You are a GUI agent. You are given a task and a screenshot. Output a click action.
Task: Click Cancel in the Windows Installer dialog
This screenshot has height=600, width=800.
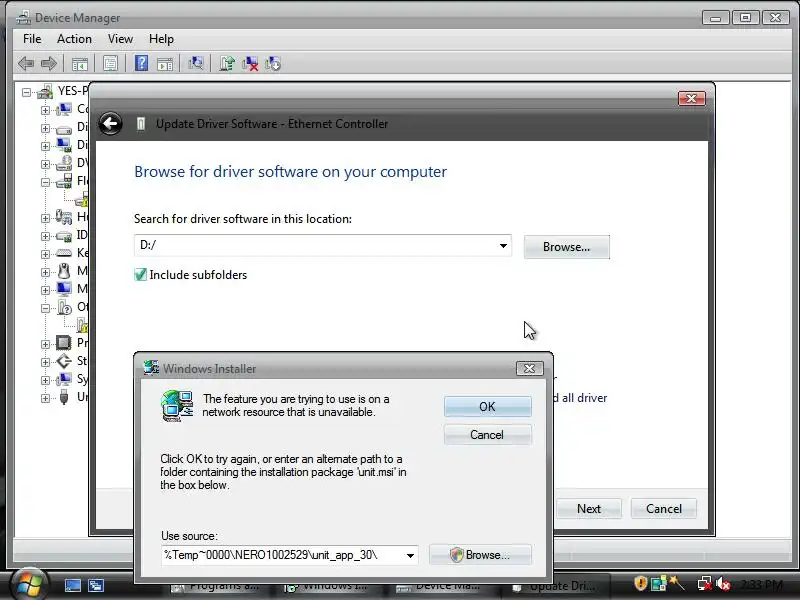[x=487, y=435]
